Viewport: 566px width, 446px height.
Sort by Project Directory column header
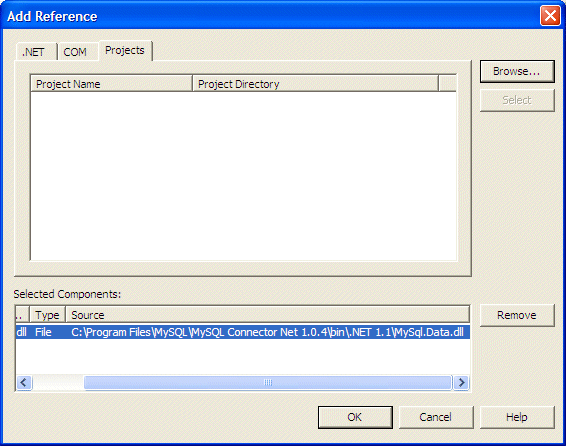(315, 84)
